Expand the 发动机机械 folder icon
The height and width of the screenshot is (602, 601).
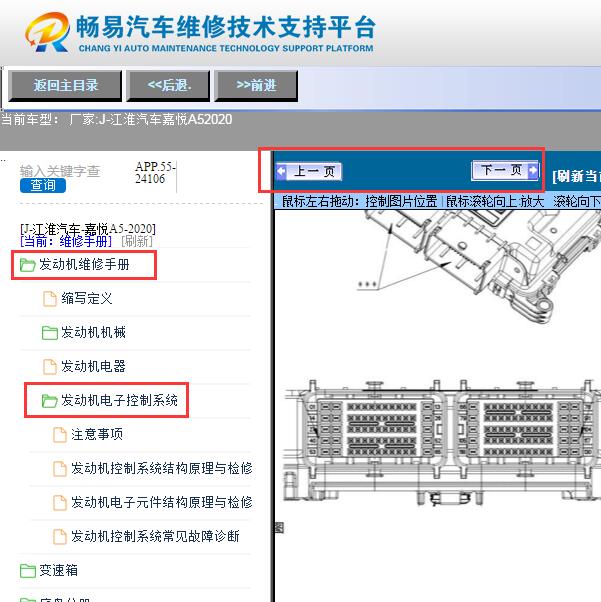[50, 333]
